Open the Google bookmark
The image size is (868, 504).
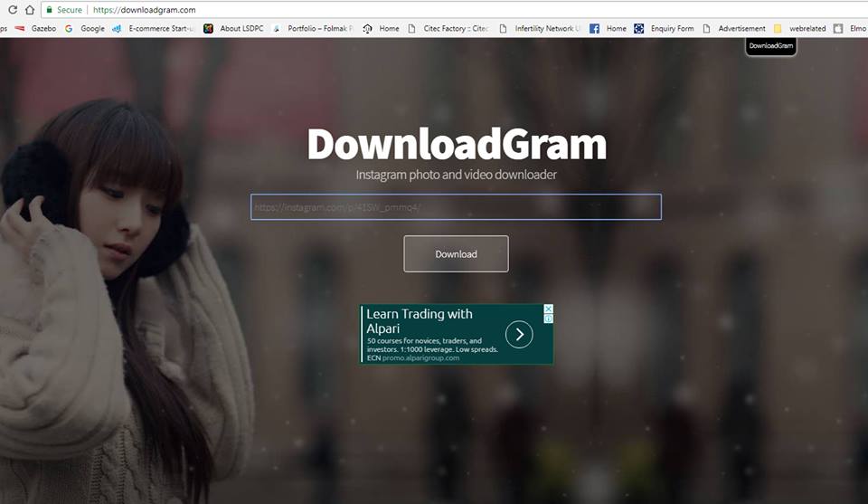coord(85,29)
